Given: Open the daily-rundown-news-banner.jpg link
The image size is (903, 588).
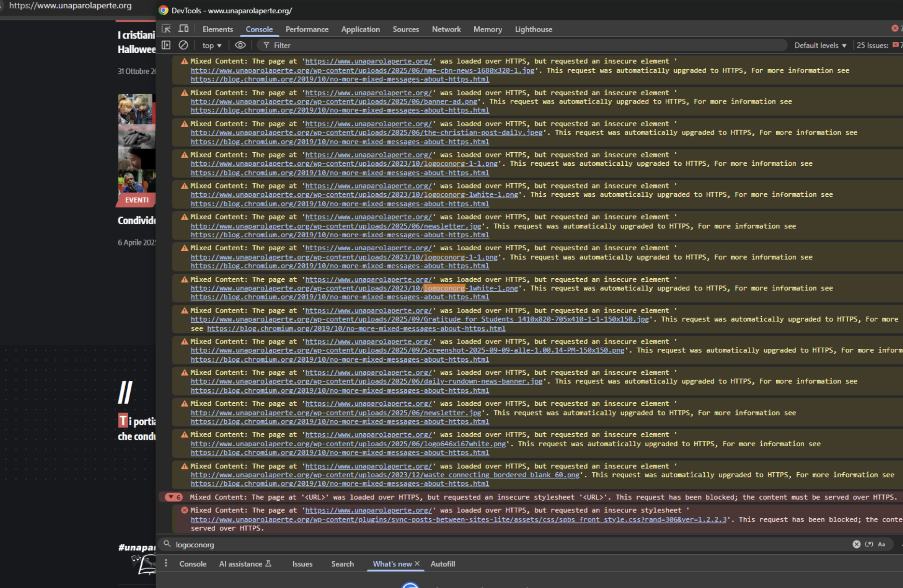Looking at the screenshot, I should tap(366, 381).
